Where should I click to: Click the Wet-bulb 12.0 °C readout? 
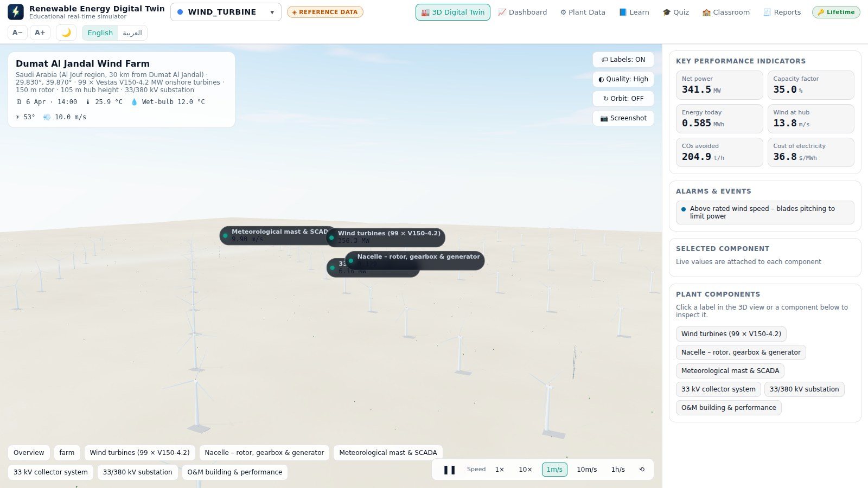click(168, 102)
